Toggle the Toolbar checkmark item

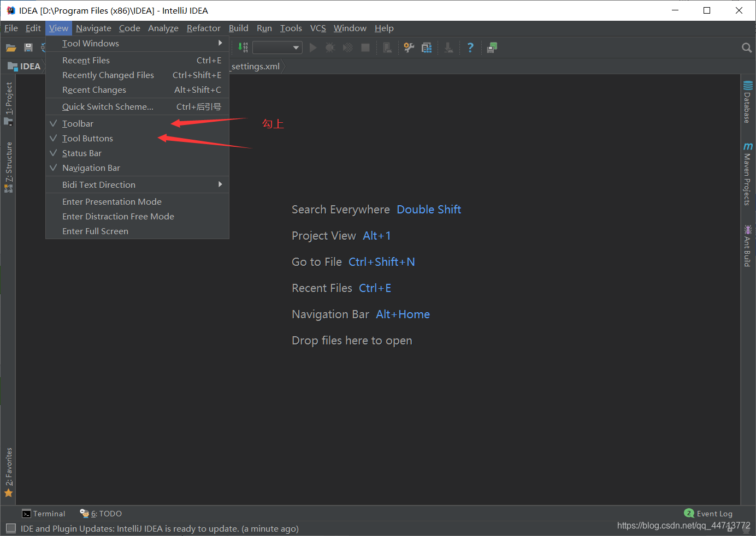[137, 124]
